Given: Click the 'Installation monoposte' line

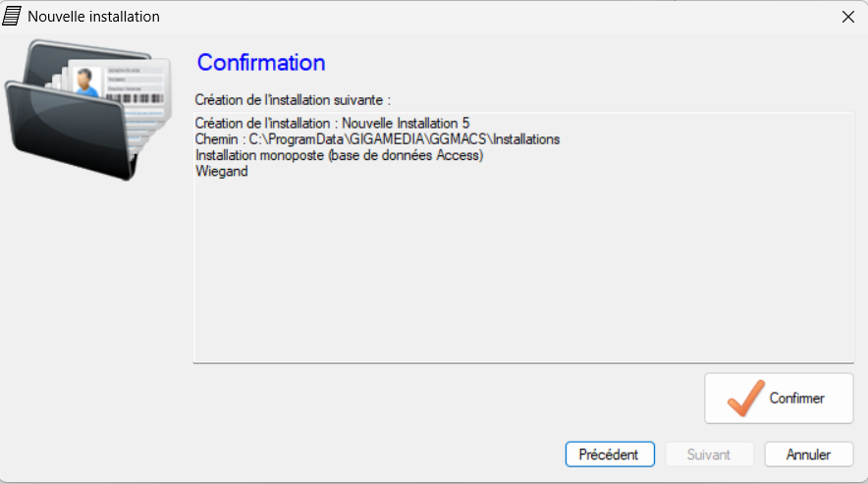Looking at the screenshot, I should click(340, 155).
